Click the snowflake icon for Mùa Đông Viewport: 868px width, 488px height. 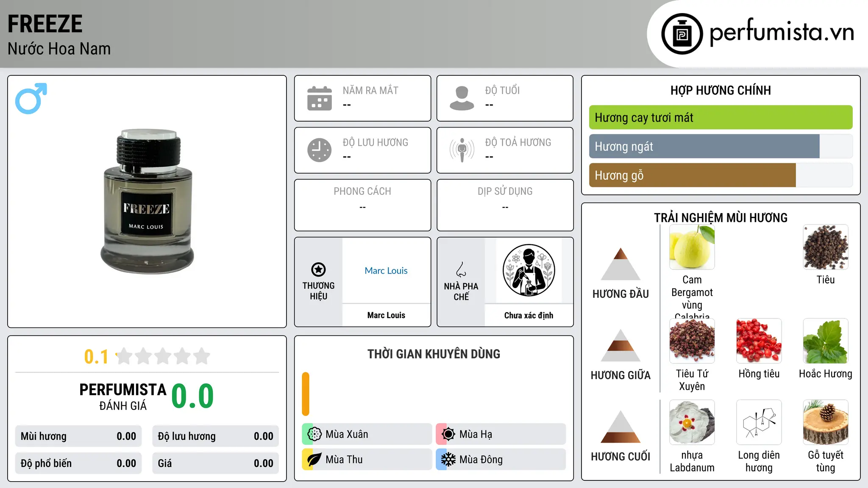tap(448, 460)
